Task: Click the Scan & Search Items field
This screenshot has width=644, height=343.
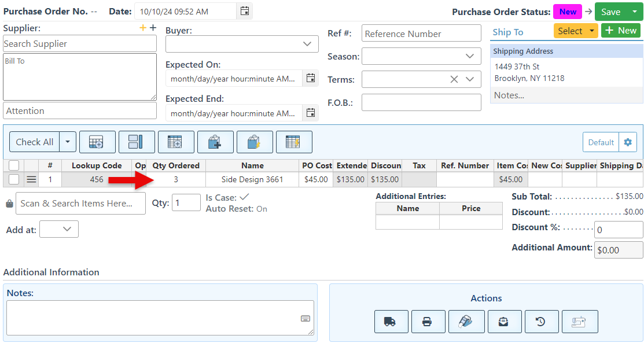Action: tap(82, 204)
